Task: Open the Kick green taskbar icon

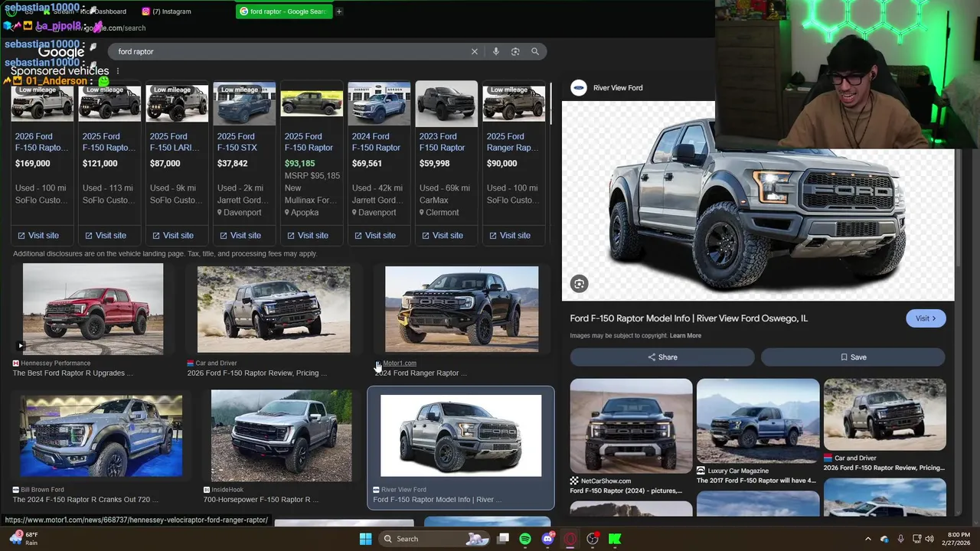Action: click(614, 539)
